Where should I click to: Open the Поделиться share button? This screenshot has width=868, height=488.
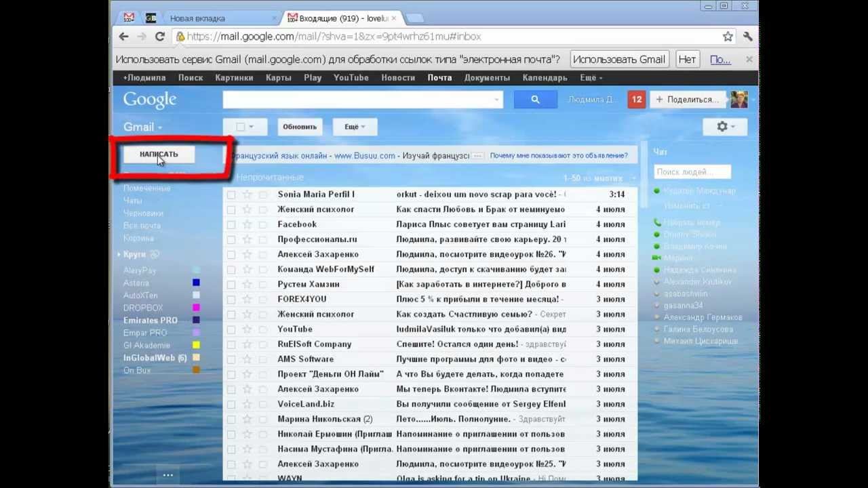click(688, 100)
